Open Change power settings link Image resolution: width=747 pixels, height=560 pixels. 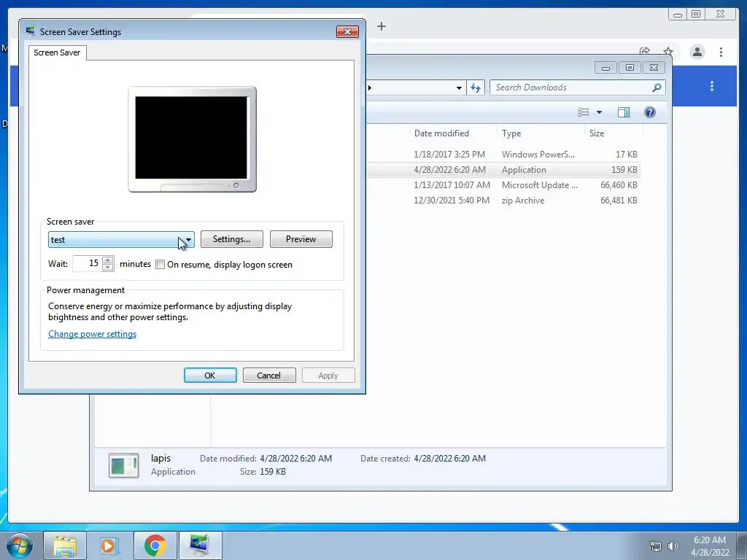(x=93, y=334)
